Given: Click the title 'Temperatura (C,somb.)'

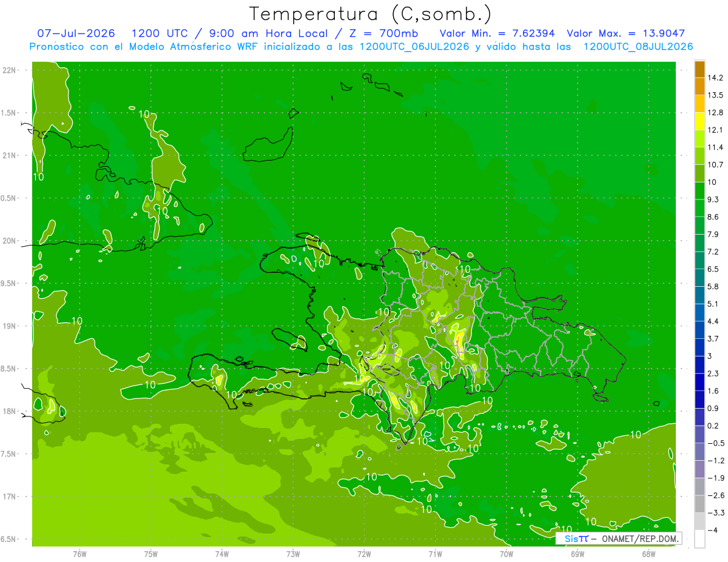Looking at the screenshot, I should coord(369,14).
